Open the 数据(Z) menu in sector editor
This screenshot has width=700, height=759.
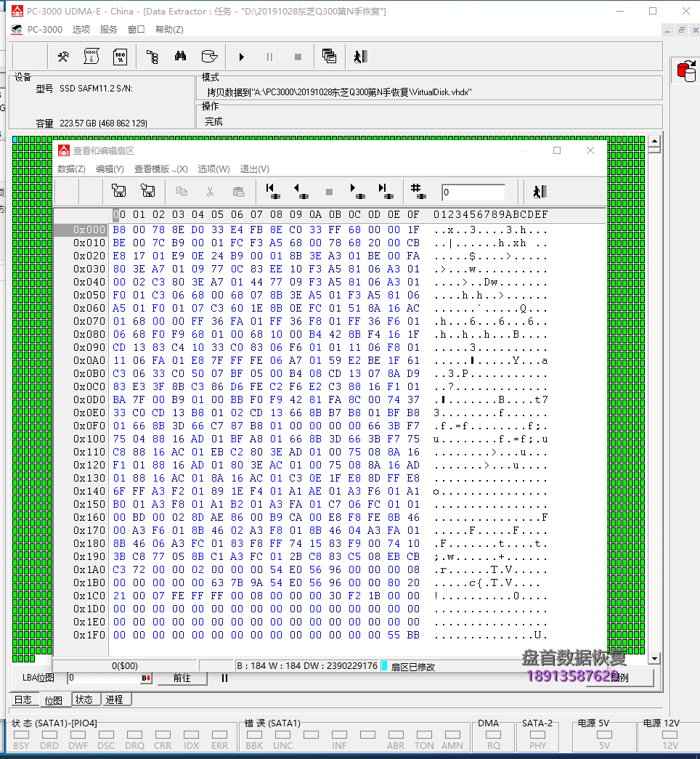[x=71, y=169]
